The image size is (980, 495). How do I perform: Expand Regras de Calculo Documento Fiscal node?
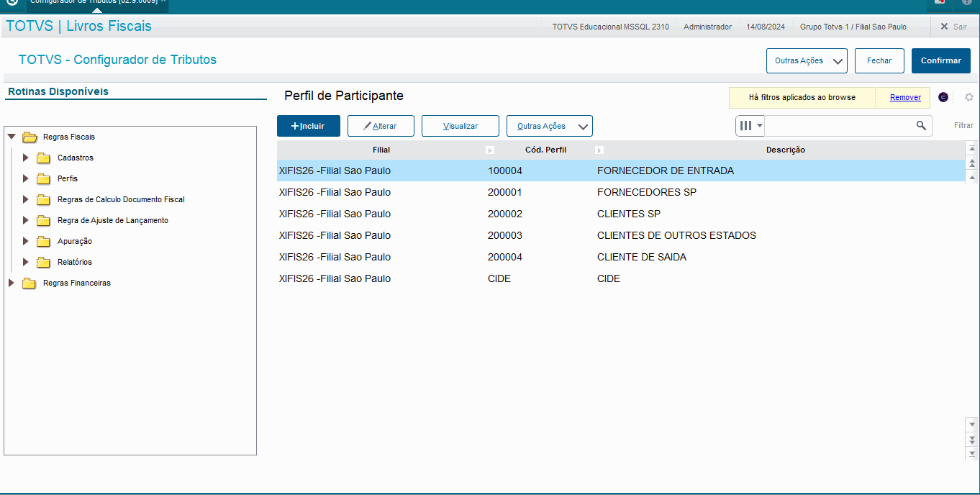[26, 199]
